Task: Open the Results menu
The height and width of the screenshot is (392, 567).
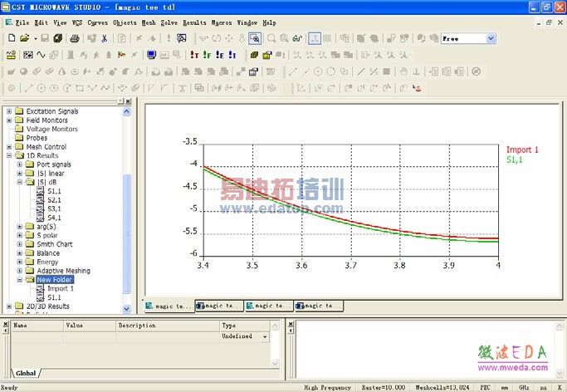Action: pyautogui.click(x=194, y=22)
